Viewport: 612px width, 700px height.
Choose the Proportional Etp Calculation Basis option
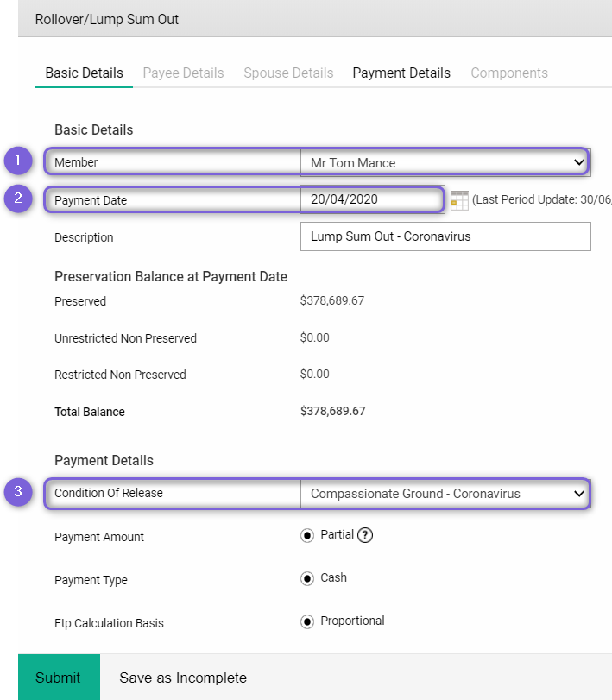[307, 621]
